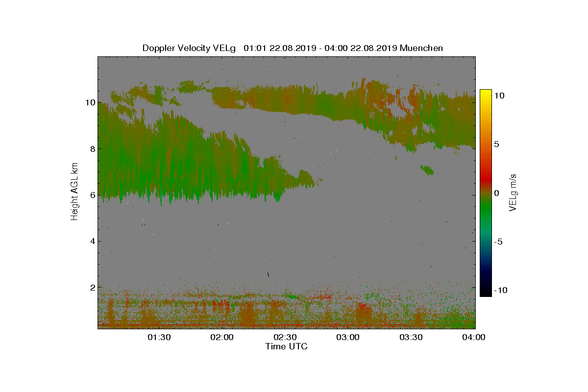Click the height axis '6' tick label

point(92,195)
